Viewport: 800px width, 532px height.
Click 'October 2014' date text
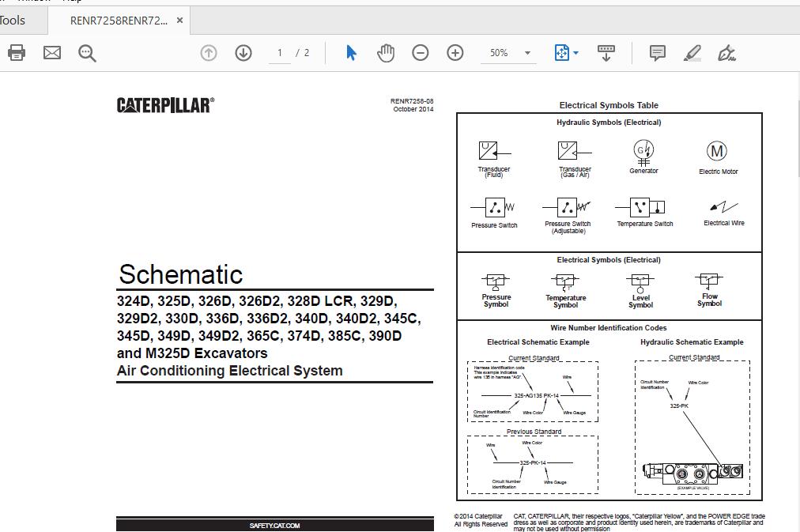[x=413, y=108]
